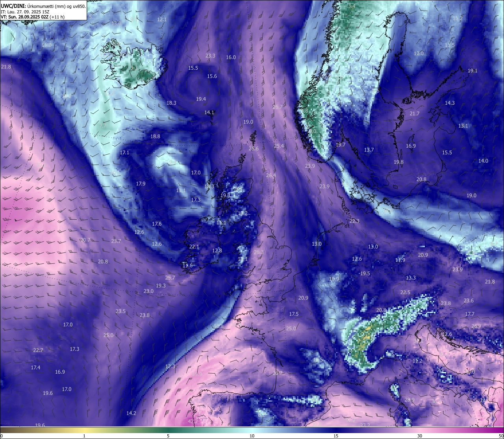Click the map value 14.3
Image resolution: width=504 pixels, height=439 pixels.
click(450, 103)
